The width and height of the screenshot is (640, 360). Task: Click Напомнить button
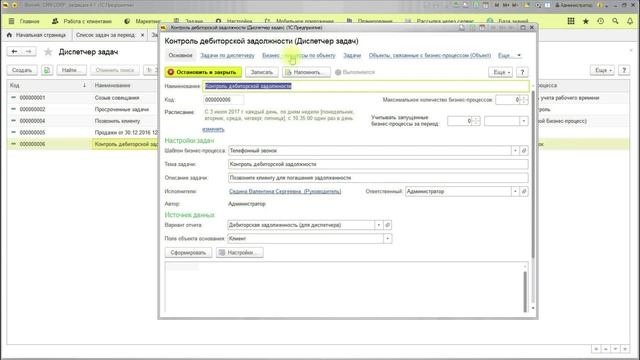tap(306, 72)
